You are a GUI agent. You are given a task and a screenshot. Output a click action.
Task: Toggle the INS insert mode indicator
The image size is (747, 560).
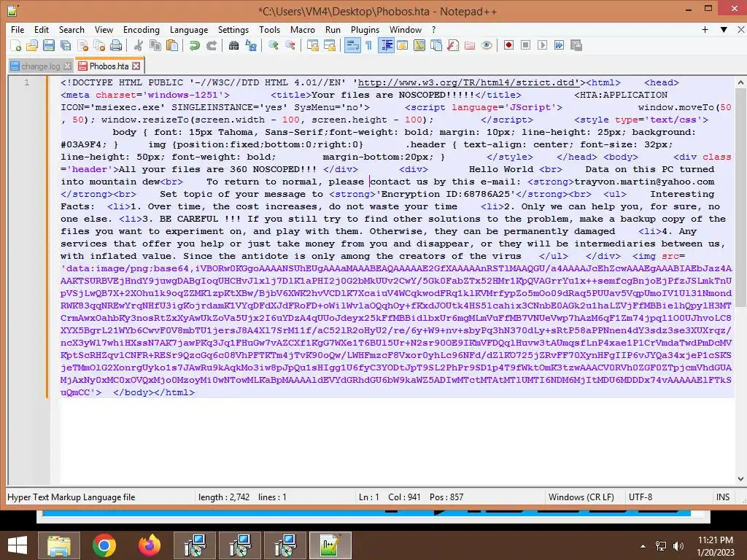click(723, 497)
